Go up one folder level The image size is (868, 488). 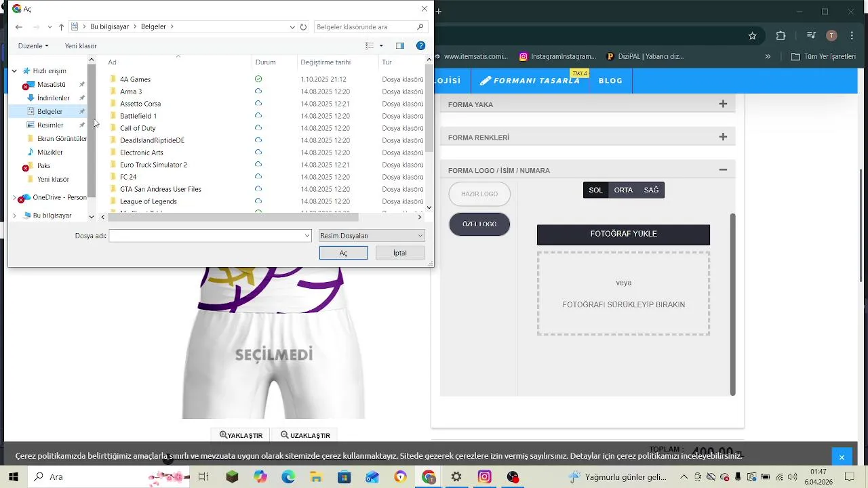tap(61, 27)
